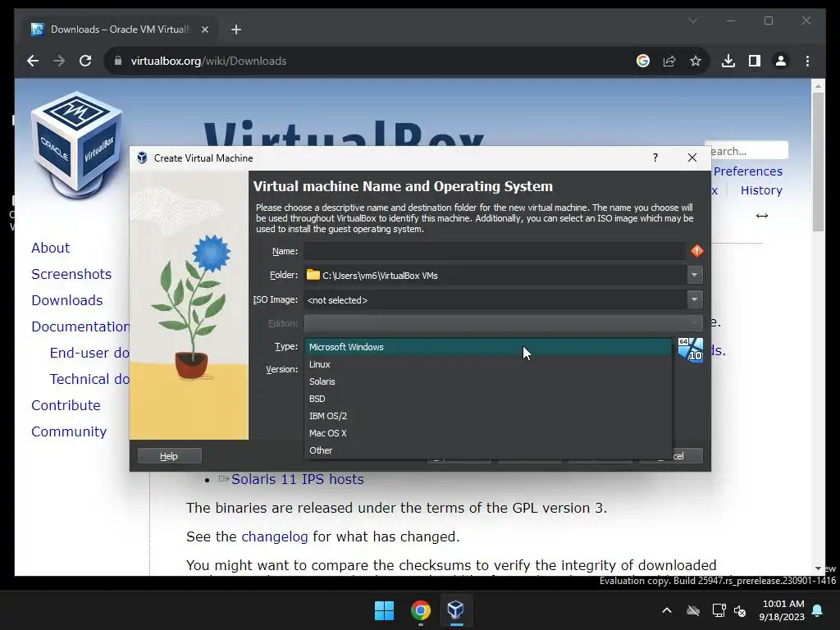Open Chrome profile icon
The width and height of the screenshot is (840, 630).
click(x=781, y=61)
